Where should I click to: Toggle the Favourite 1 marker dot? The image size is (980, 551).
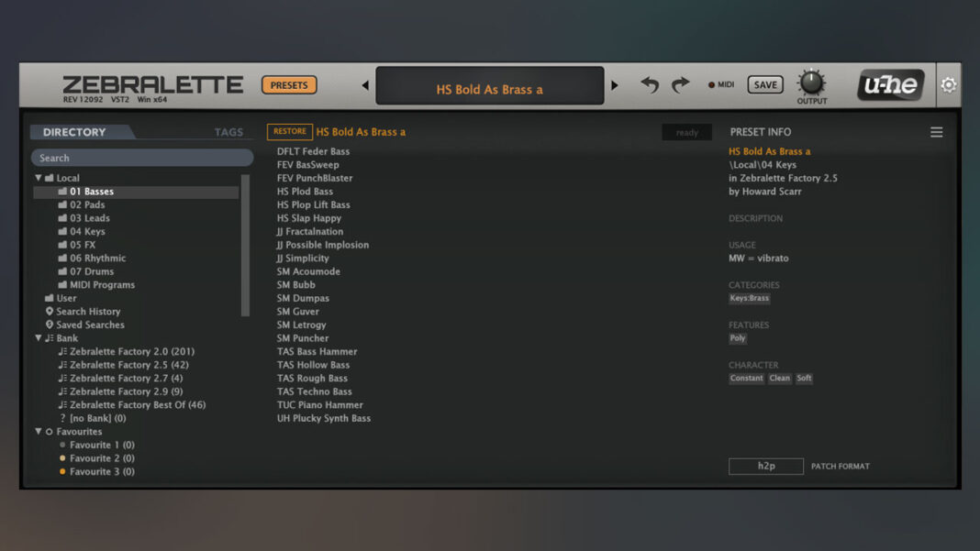(x=61, y=445)
